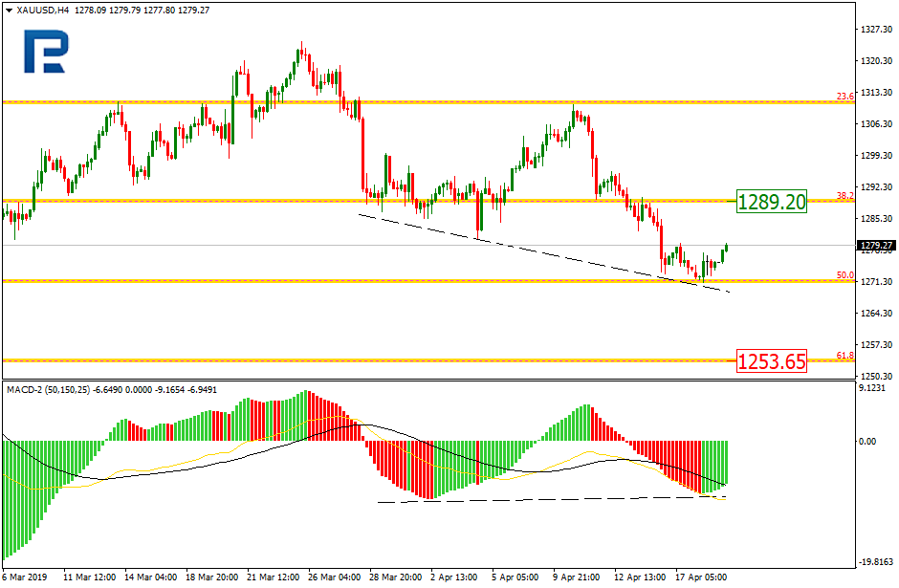Click the 23.6 Fibonacci level label
This screenshot has height=588, width=899.
point(844,97)
